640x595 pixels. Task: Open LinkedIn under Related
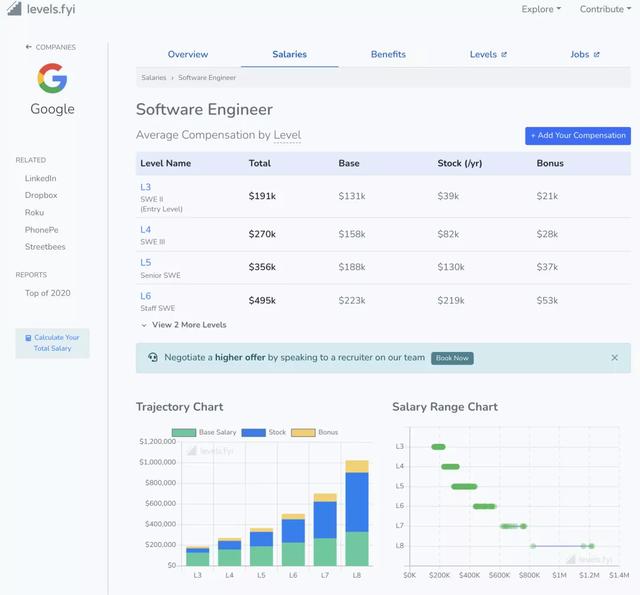click(40, 178)
